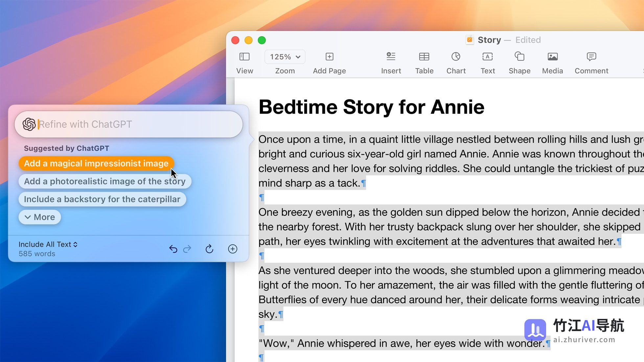644x362 pixels.
Task: Add a Comment from toolbar
Action: (x=591, y=57)
